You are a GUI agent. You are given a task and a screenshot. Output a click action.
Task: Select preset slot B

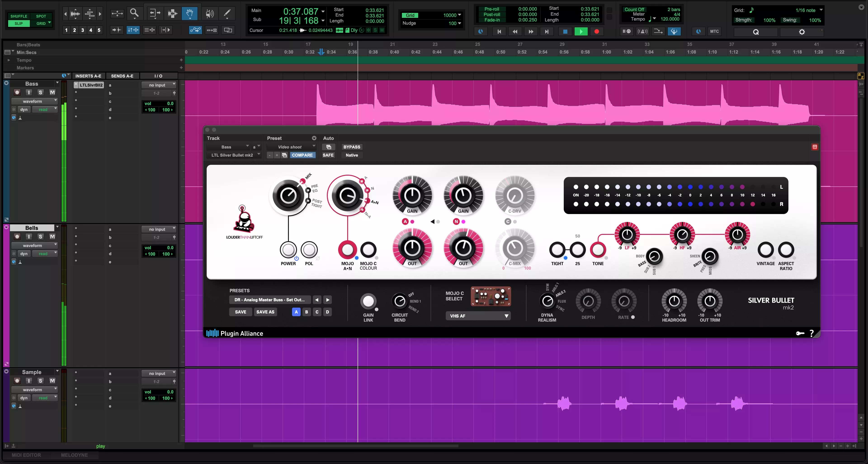point(306,312)
